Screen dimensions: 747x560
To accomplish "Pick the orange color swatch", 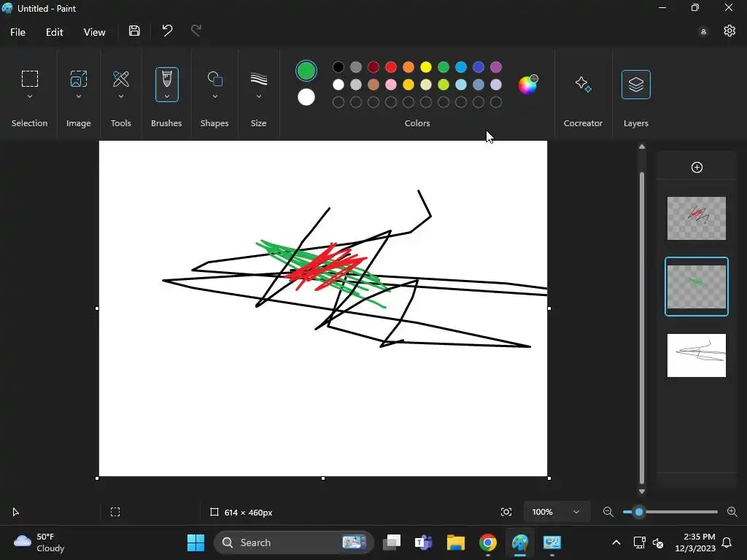I will point(409,67).
